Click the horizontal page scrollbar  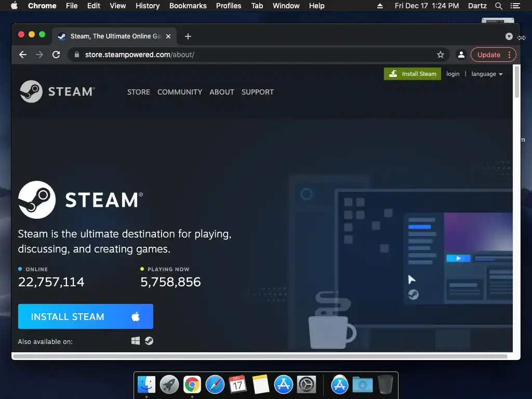pos(260,356)
